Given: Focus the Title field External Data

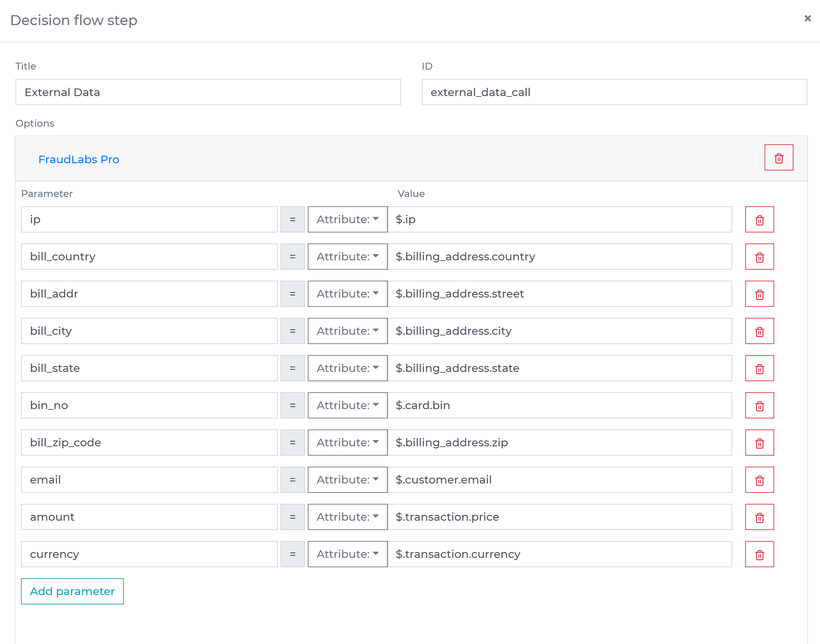Looking at the screenshot, I should 208,92.
